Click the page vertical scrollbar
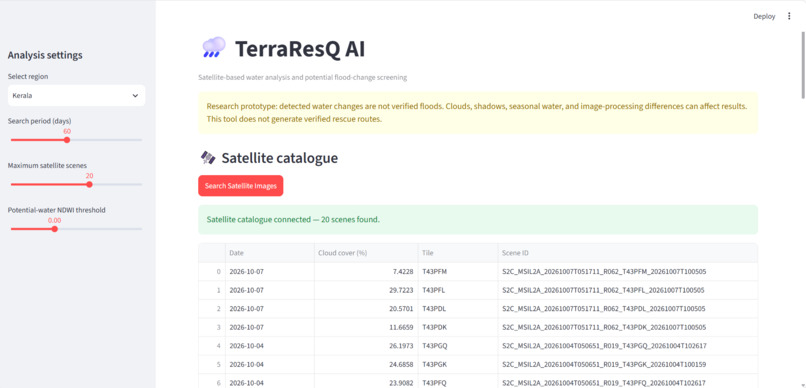Viewport: 806px width, 388px height. click(802, 64)
